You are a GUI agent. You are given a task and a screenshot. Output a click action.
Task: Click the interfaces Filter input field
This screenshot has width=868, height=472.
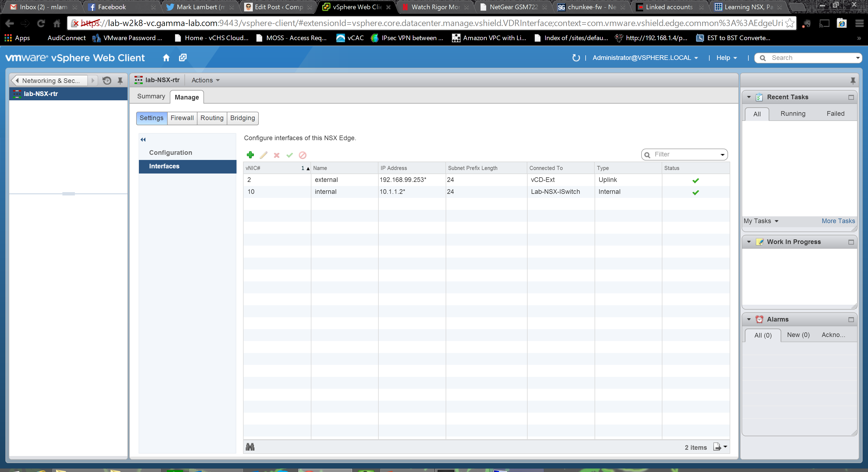pyautogui.click(x=682, y=155)
